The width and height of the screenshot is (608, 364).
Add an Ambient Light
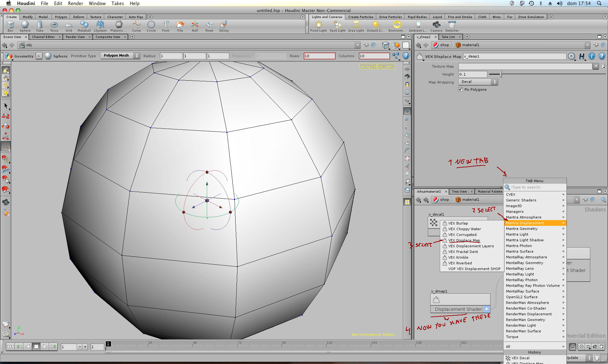tap(418, 26)
